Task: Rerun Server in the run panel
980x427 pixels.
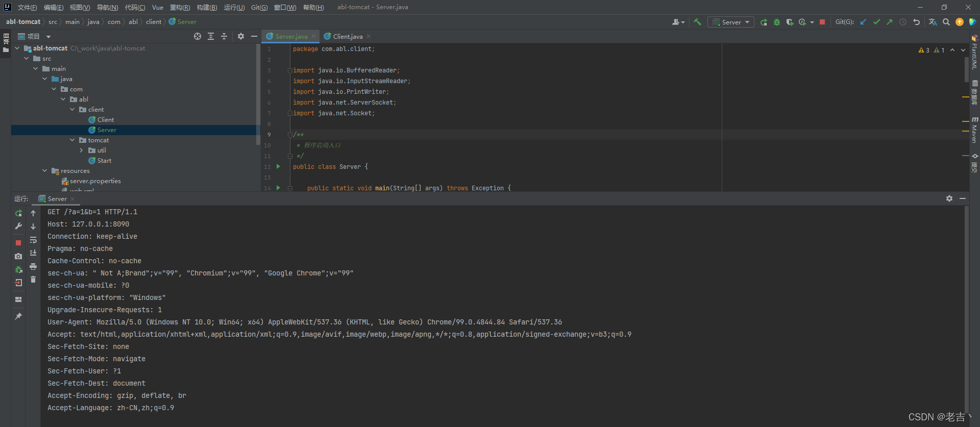Action: click(x=18, y=213)
